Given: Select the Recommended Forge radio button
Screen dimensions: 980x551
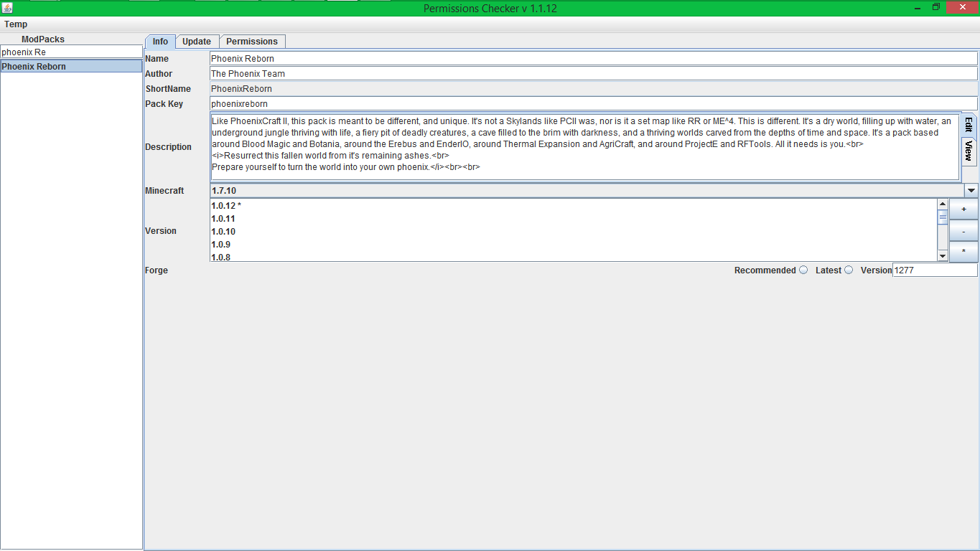Looking at the screenshot, I should [803, 270].
